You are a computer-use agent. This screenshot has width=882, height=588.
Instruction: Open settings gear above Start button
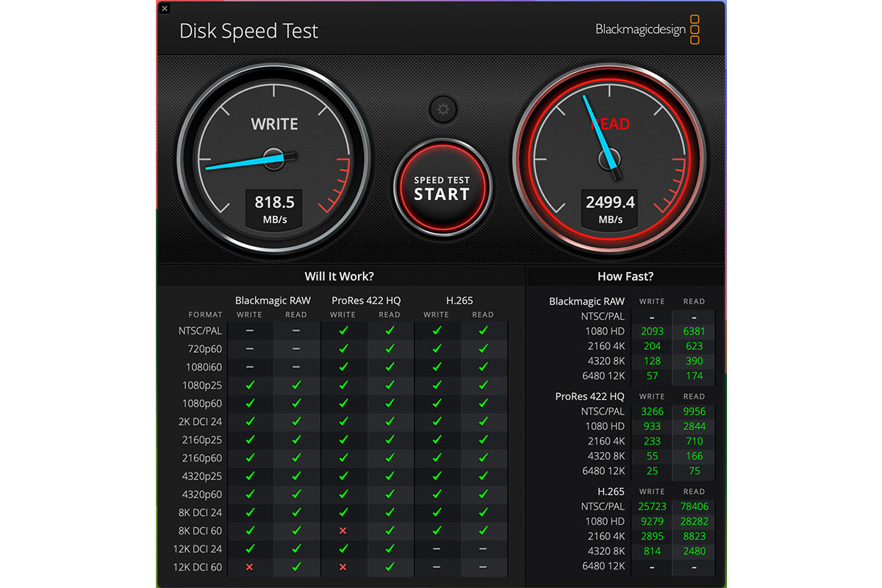click(442, 110)
